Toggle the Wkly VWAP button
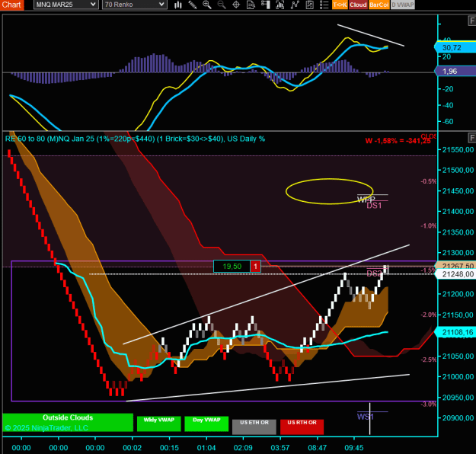Screen dimensions: 476x454 coord(158,424)
